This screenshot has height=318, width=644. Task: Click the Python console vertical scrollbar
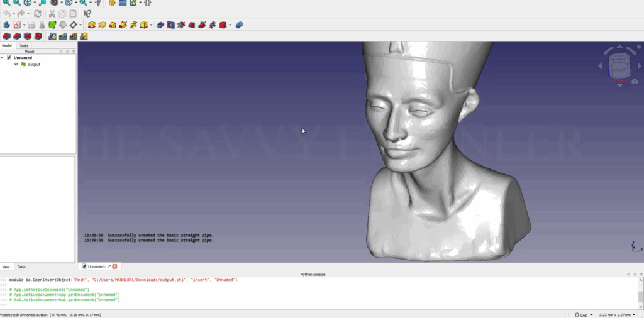[x=640, y=296]
